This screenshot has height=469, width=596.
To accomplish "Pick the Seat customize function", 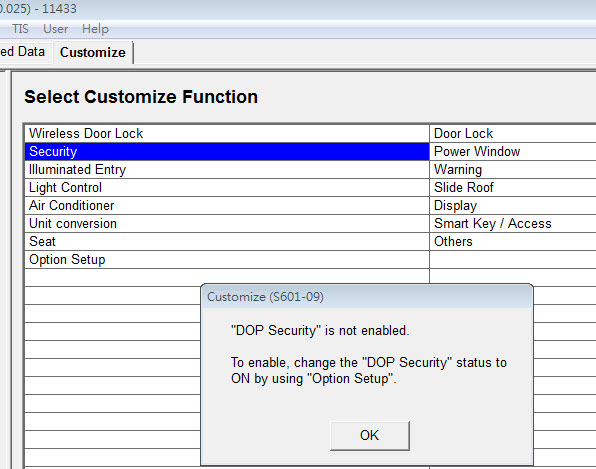I will point(227,241).
